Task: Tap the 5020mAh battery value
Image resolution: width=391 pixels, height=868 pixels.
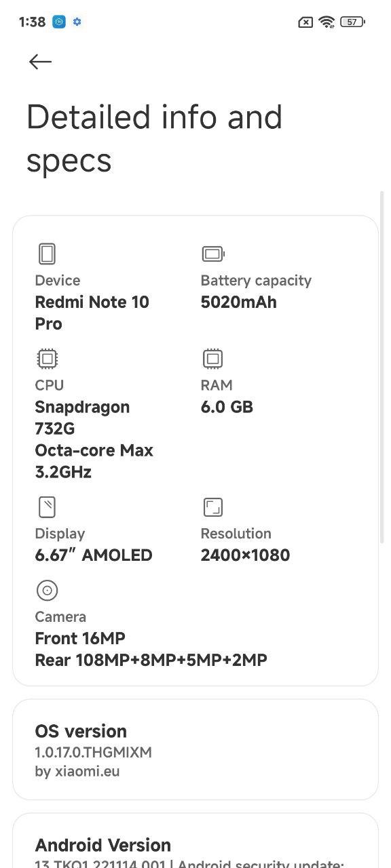Action: point(239,302)
